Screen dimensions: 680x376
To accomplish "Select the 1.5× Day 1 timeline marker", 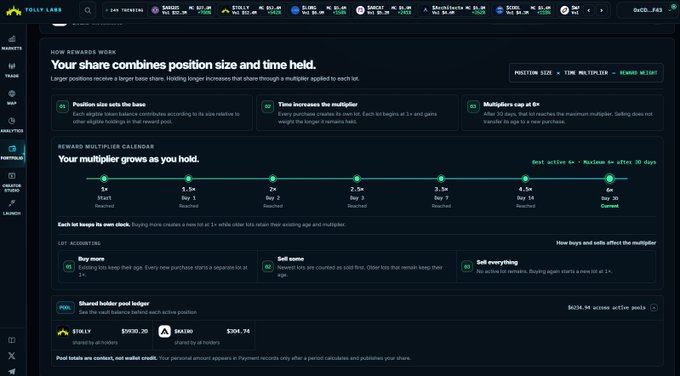I will pos(188,179).
